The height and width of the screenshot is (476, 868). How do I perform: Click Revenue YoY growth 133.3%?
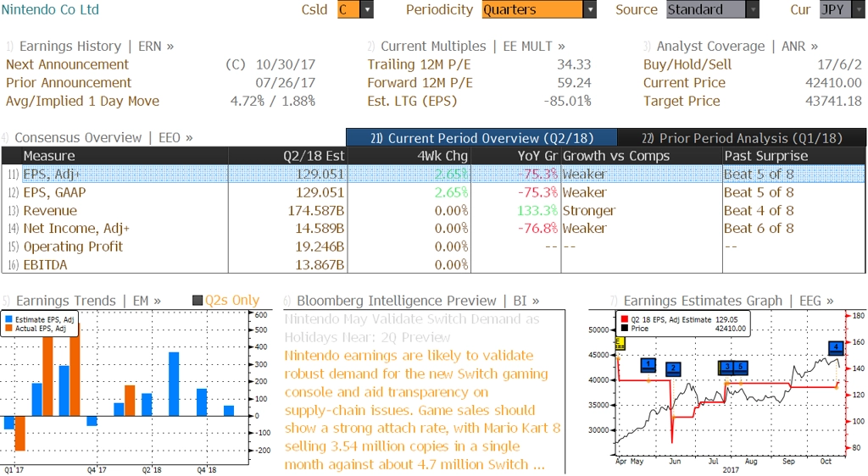(537, 211)
